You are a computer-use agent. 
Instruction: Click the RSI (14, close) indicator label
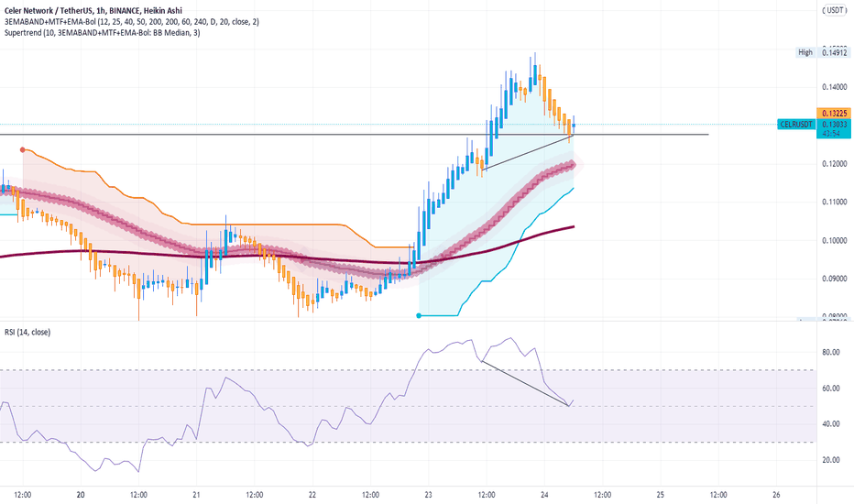[x=27, y=332]
